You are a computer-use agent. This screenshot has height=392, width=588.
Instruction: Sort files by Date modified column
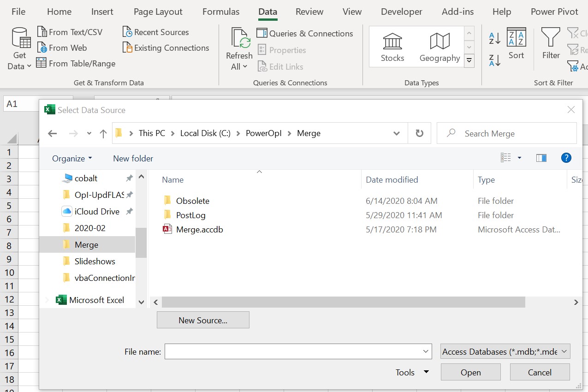click(392, 180)
